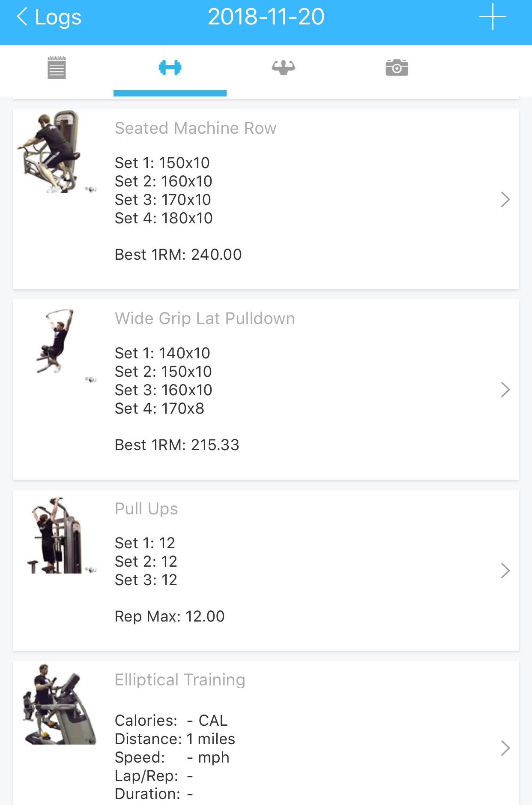Tap the 2018-11-20 date header

point(266,17)
